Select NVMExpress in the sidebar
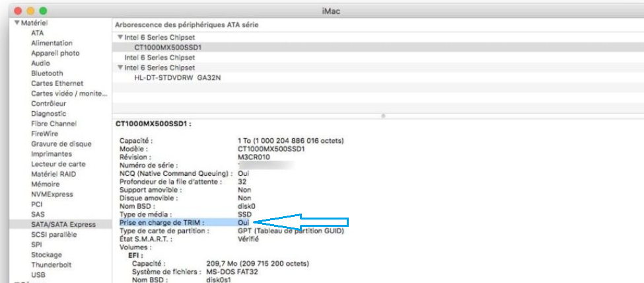Viewport: 644px width, 283px height. [x=52, y=194]
